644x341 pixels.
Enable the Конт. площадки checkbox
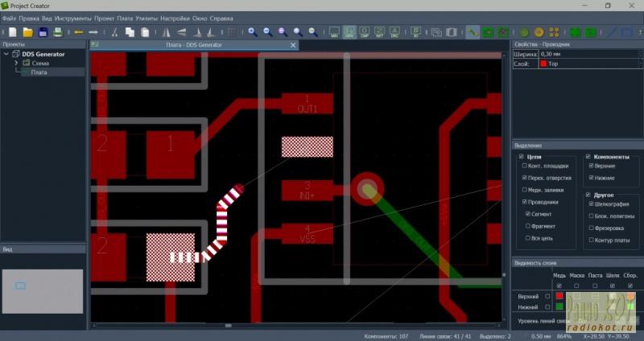click(x=525, y=166)
